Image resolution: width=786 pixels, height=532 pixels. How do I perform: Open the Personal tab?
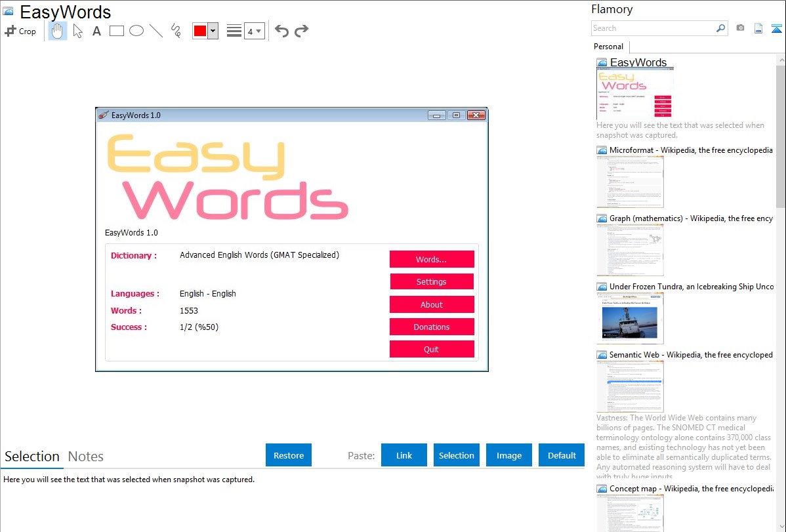click(608, 47)
